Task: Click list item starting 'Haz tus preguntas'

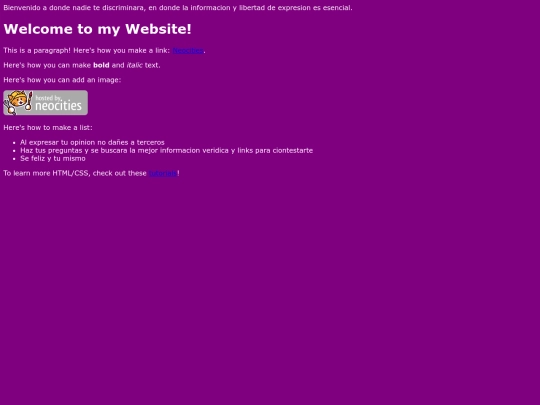Action: (166, 150)
